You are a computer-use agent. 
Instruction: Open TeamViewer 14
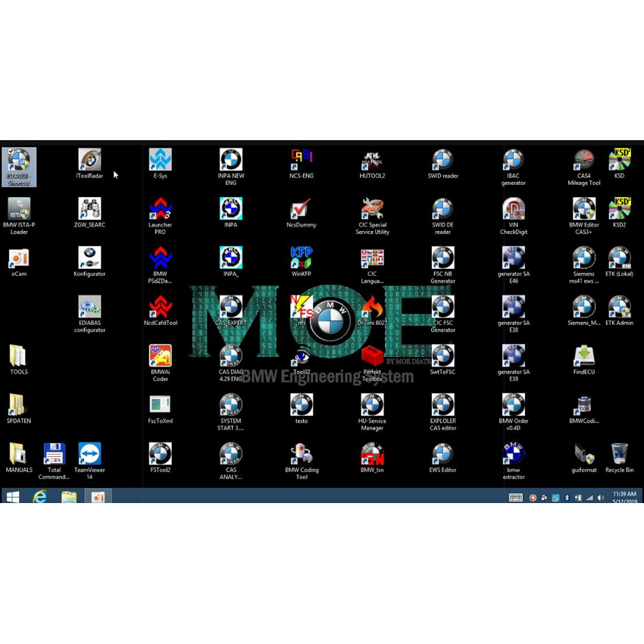tap(89, 461)
